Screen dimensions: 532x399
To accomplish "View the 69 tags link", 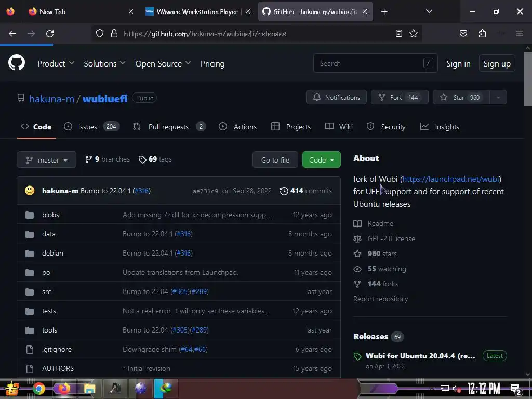I will coord(155,159).
